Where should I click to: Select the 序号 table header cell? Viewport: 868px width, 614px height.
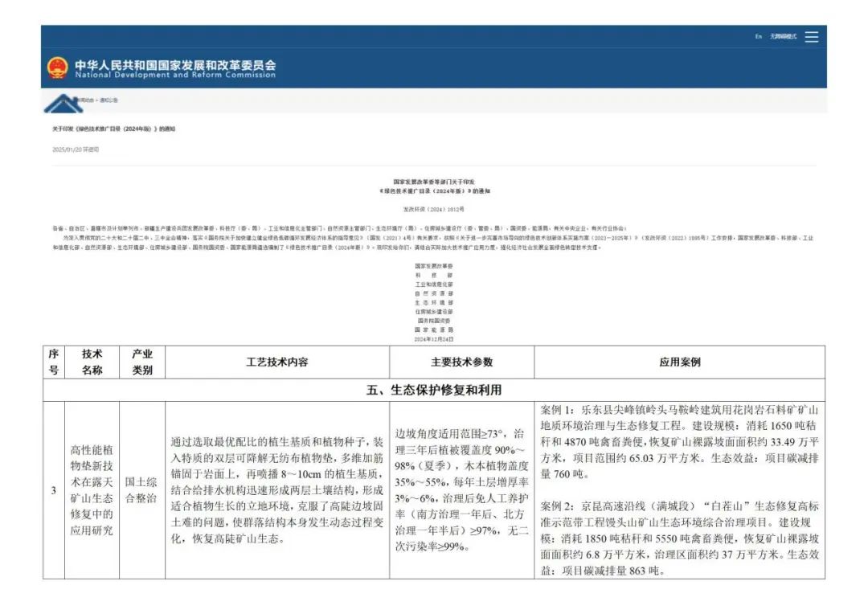[53, 362]
